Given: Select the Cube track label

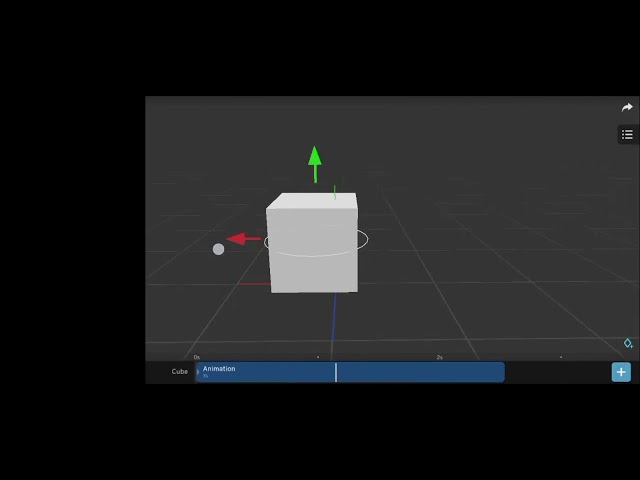Looking at the screenshot, I should click(180, 371).
